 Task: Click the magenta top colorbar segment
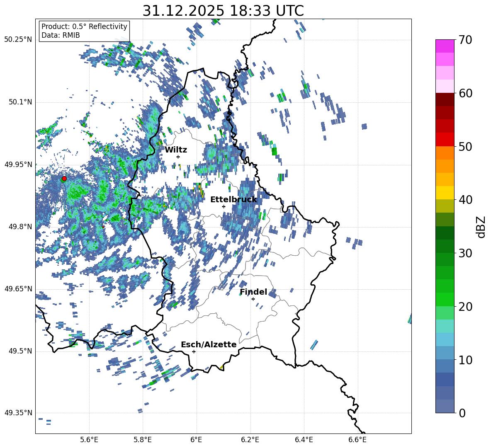(445, 46)
